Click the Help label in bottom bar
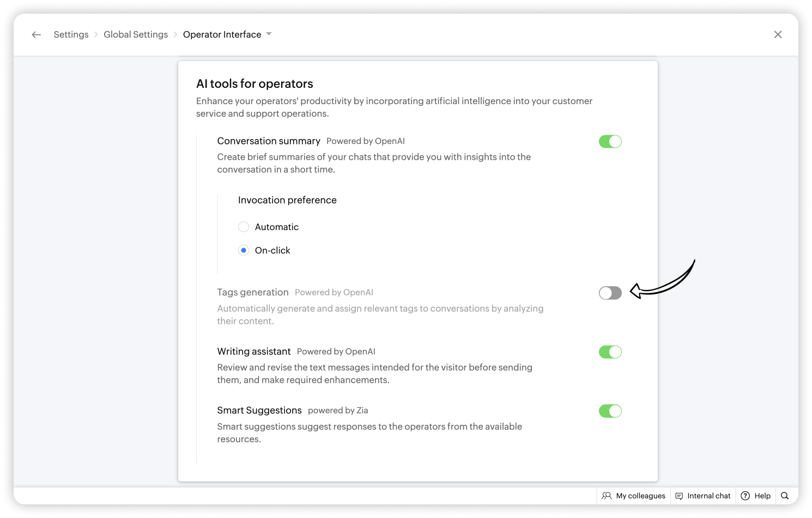This screenshot has height=518, width=812. click(762, 496)
